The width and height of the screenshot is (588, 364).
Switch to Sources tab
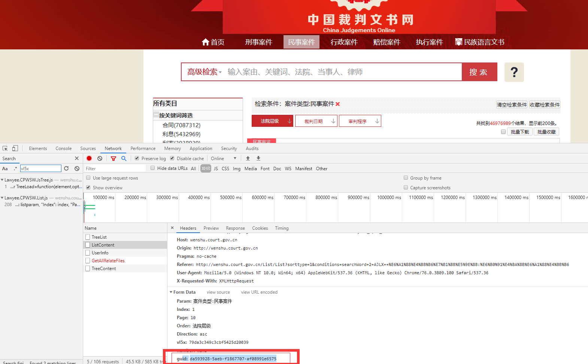[88, 149]
